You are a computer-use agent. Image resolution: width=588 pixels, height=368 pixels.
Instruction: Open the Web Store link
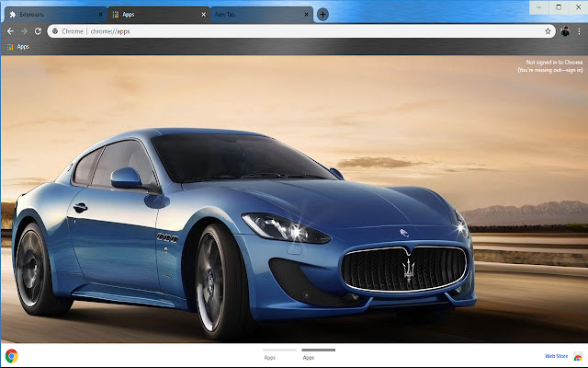556,356
